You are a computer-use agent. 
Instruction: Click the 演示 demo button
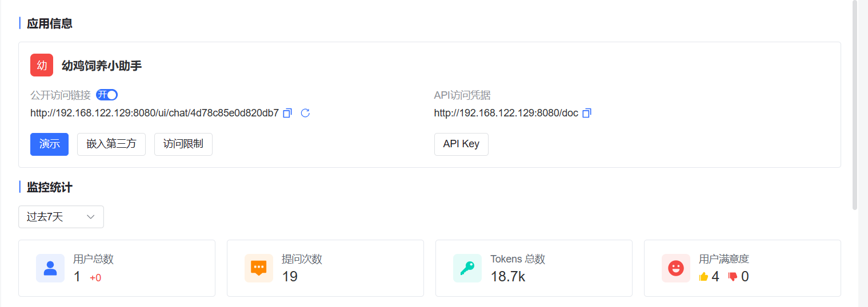point(49,144)
